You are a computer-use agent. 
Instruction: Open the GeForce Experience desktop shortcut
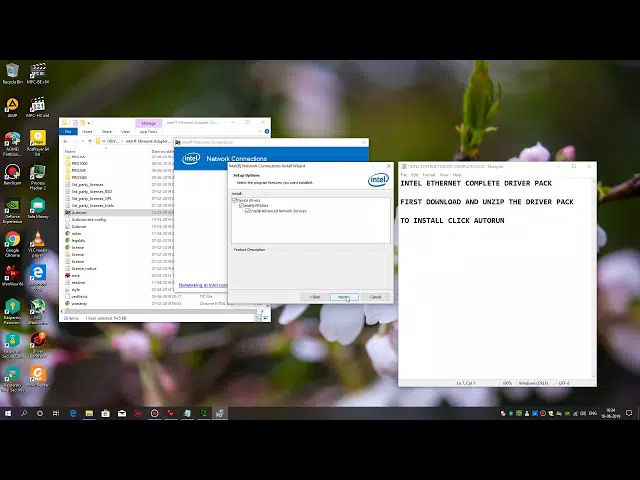pyautogui.click(x=12, y=211)
